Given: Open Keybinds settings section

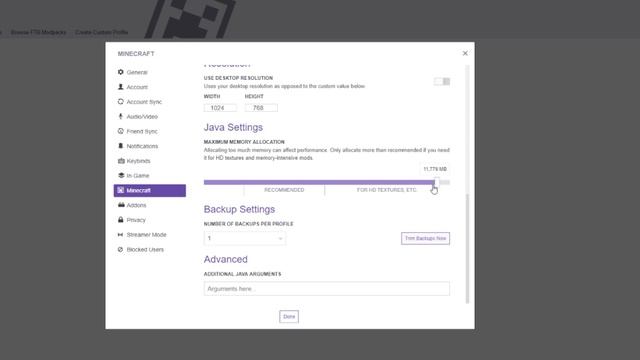Looking at the screenshot, I should (x=149, y=161).
